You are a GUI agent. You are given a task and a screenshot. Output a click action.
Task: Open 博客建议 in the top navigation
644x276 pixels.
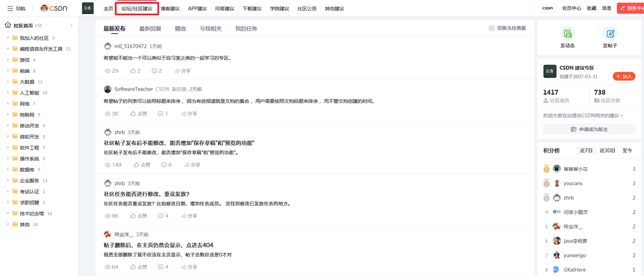[170, 9]
